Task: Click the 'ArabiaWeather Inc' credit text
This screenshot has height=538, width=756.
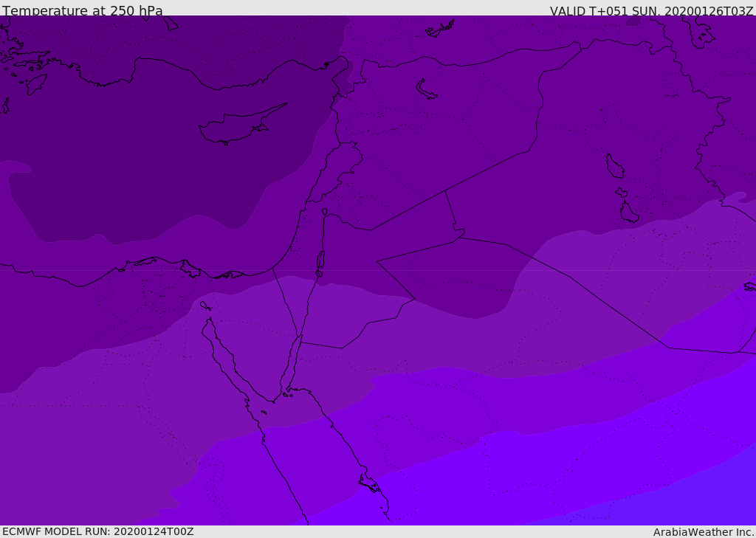Action: [703, 532]
